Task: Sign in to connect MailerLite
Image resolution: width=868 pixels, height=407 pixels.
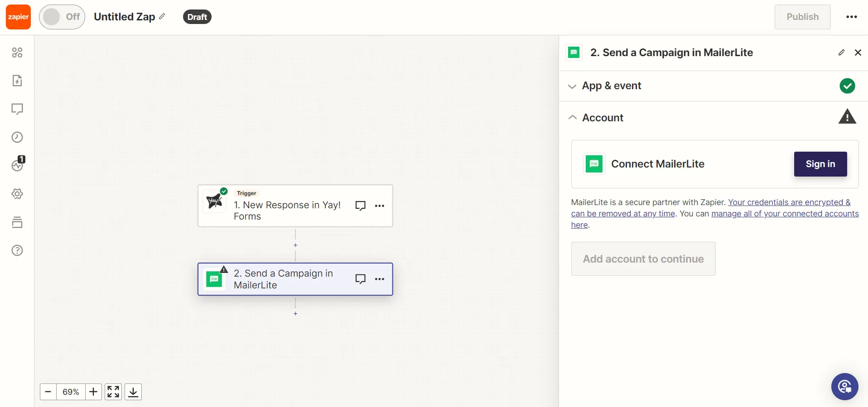Action: coord(820,164)
